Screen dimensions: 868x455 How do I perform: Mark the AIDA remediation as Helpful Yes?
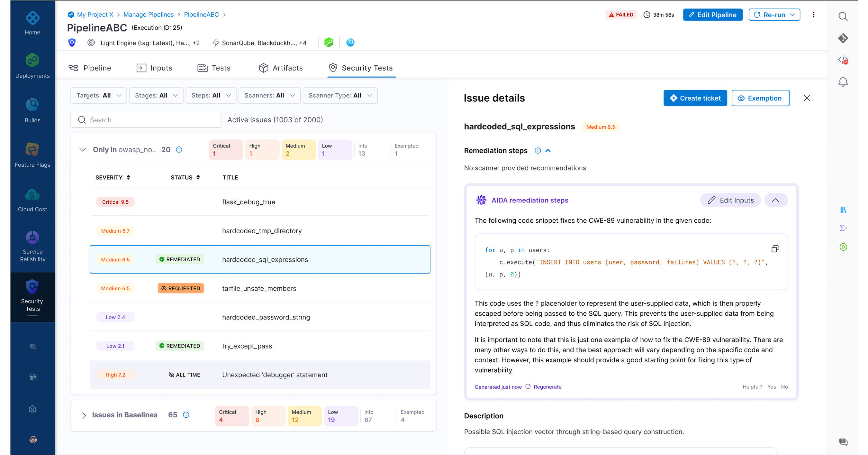(772, 387)
